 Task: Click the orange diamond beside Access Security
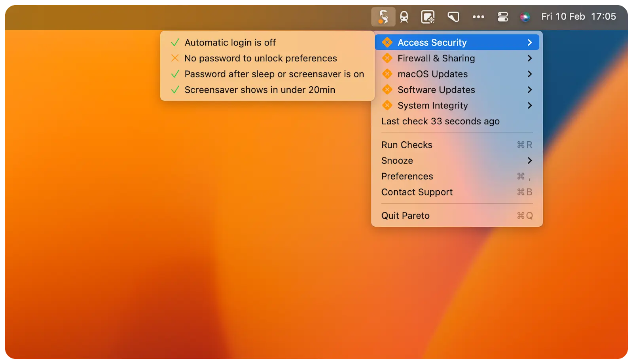tap(387, 42)
